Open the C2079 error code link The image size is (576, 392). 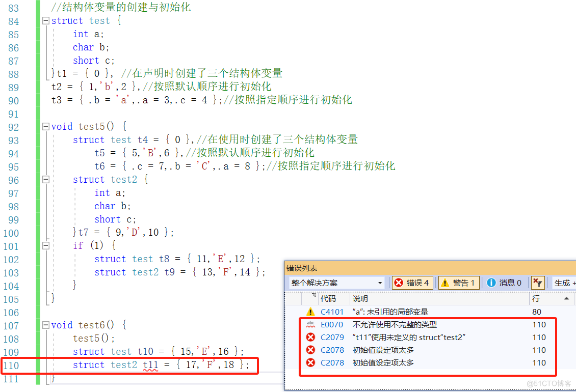pyautogui.click(x=332, y=337)
